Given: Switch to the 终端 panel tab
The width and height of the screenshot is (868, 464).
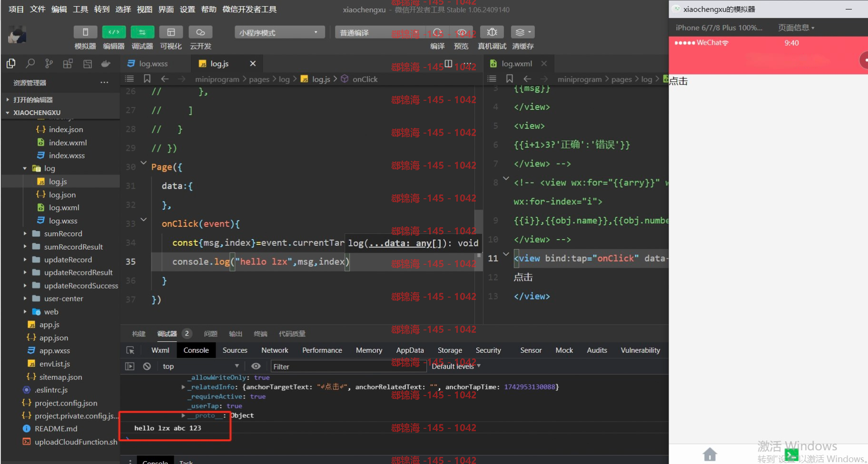Looking at the screenshot, I should tap(260, 334).
